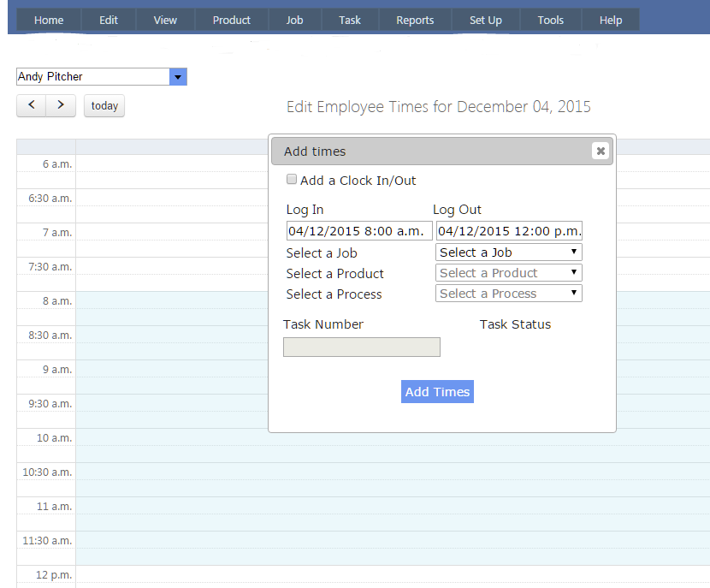Expand the Select a Process dropdown
Viewport: 710px width, 588px height.
pos(509,294)
